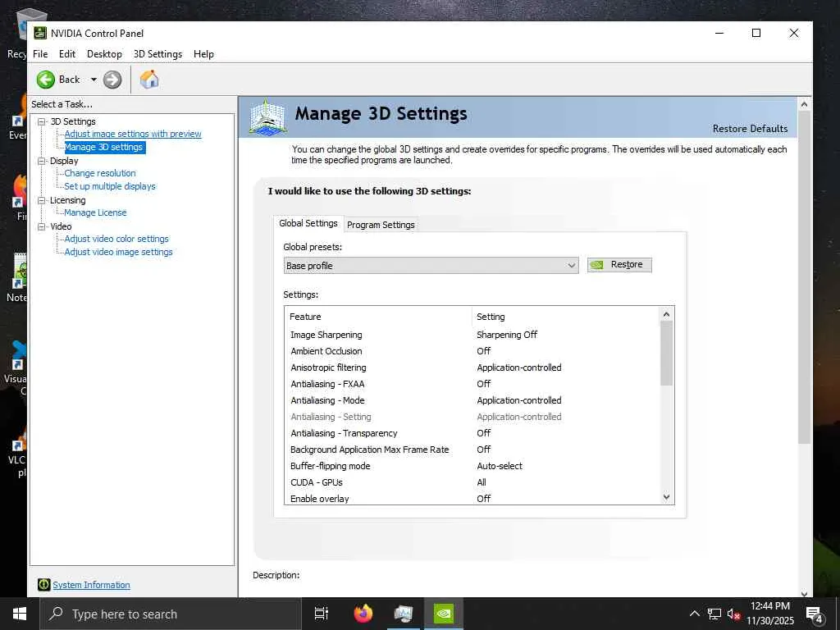Open the Edit menu
Image resolution: width=840 pixels, height=630 pixels.
click(x=67, y=54)
